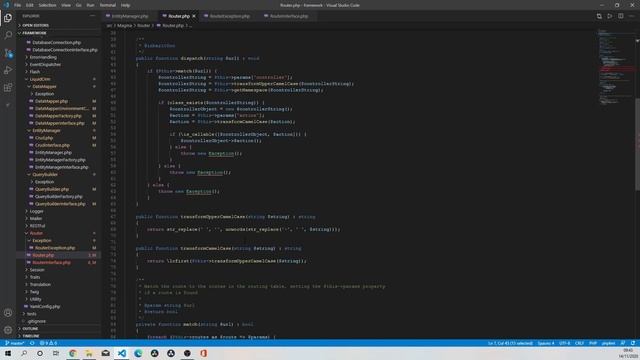Viewport: 640px width, 360px height.
Task: Expand the Outline section
Action: (30, 329)
